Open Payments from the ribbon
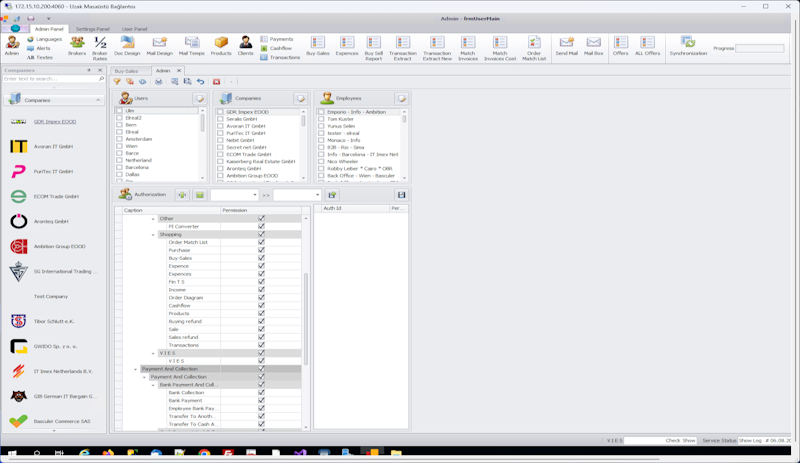 point(277,39)
